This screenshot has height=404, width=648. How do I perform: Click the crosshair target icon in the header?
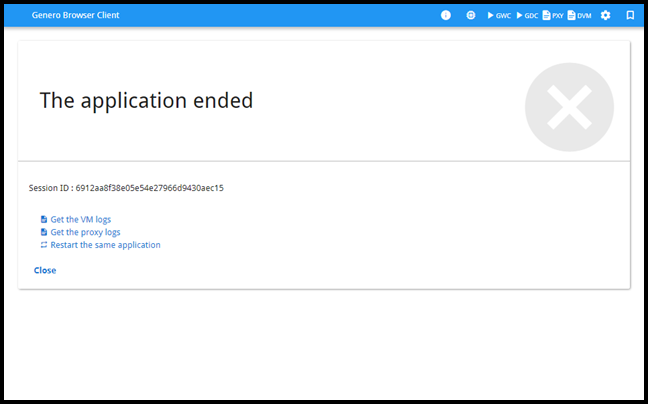[471, 16]
